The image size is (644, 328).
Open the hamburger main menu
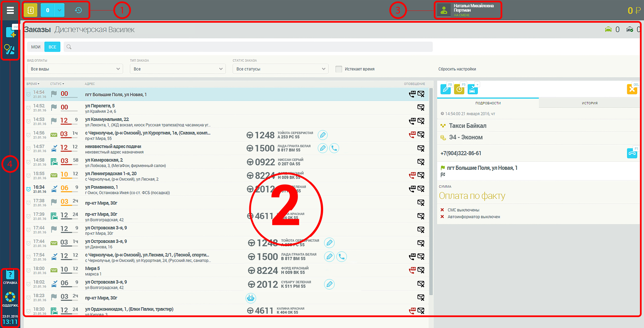tap(10, 10)
